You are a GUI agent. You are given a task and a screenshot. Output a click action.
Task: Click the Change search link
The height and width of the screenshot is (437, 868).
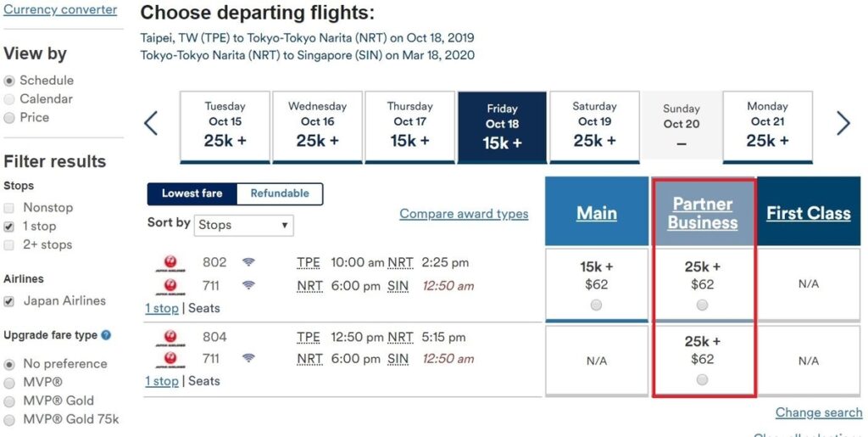coord(819,412)
